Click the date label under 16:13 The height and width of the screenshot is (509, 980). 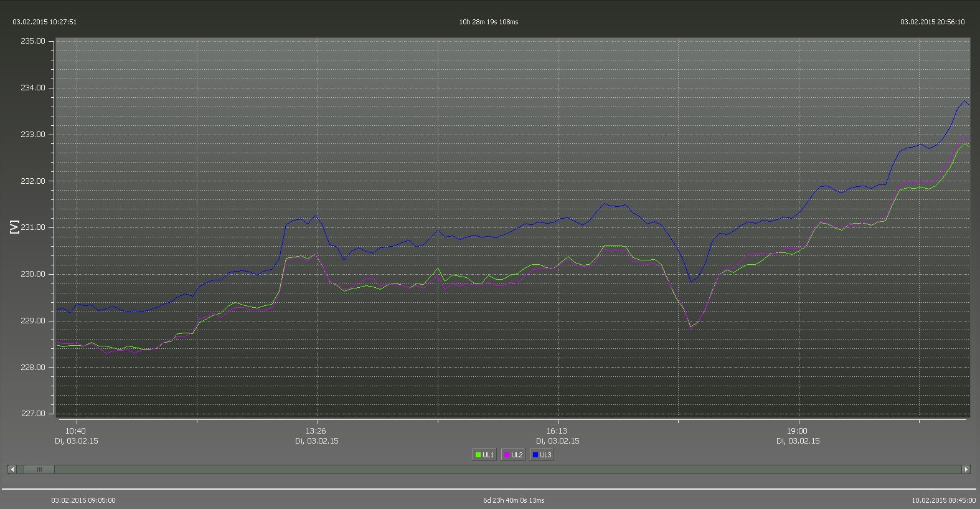click(x=557, y=441)
